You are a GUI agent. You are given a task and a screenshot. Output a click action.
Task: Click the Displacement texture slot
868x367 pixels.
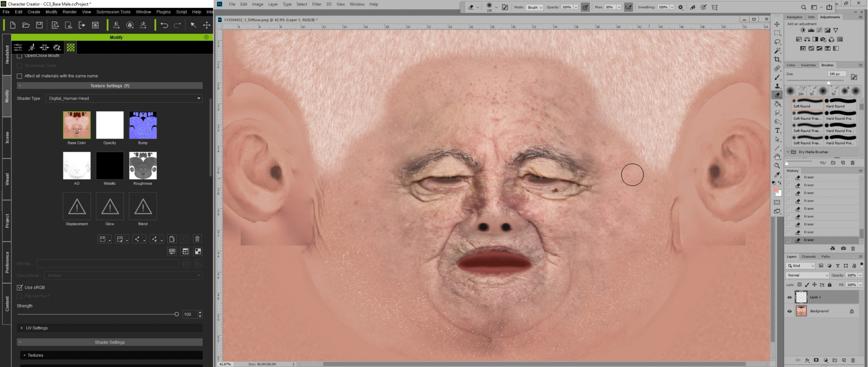click(x=77, y=206)
